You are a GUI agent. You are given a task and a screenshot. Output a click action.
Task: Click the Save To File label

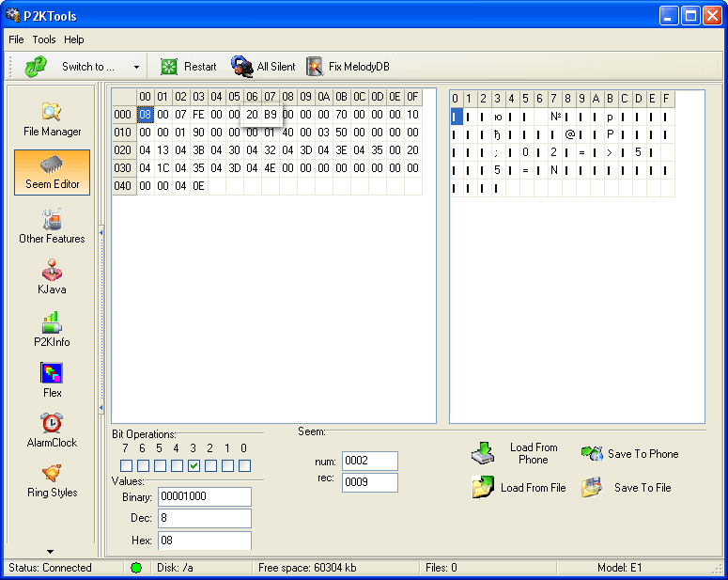coord(643,488)
